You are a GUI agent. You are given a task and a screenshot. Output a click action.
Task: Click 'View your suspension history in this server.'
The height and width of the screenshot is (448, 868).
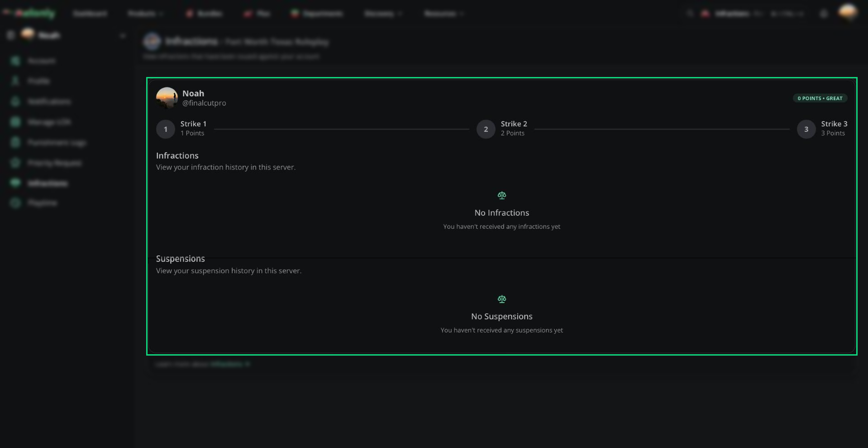coord(229,271)
